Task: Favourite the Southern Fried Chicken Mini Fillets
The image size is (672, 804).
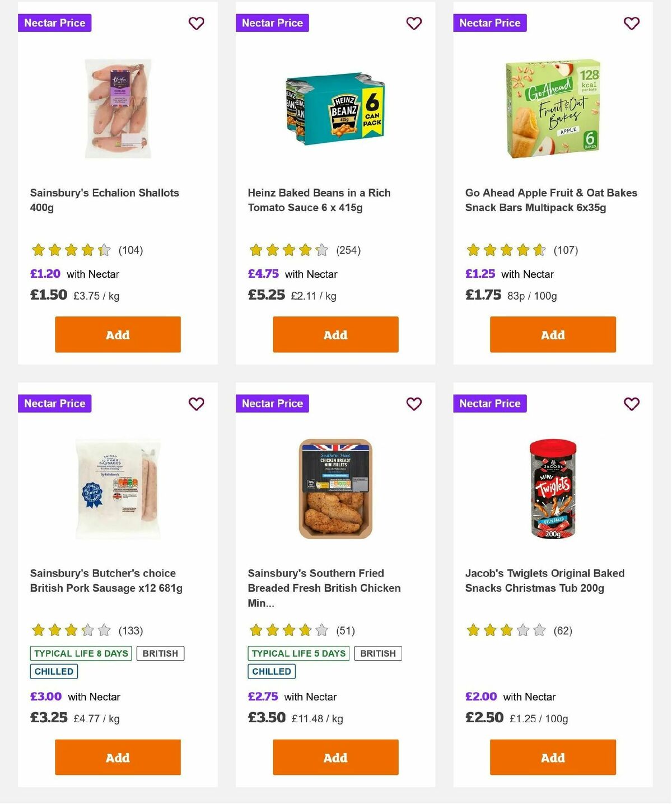Action: pyautogui.click(x=414, y=403)
